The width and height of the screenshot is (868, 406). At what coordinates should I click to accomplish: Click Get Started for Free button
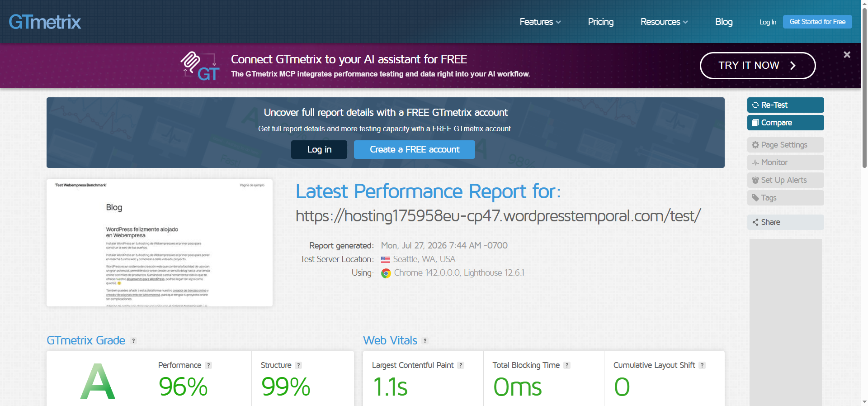[x=817, y=22]
